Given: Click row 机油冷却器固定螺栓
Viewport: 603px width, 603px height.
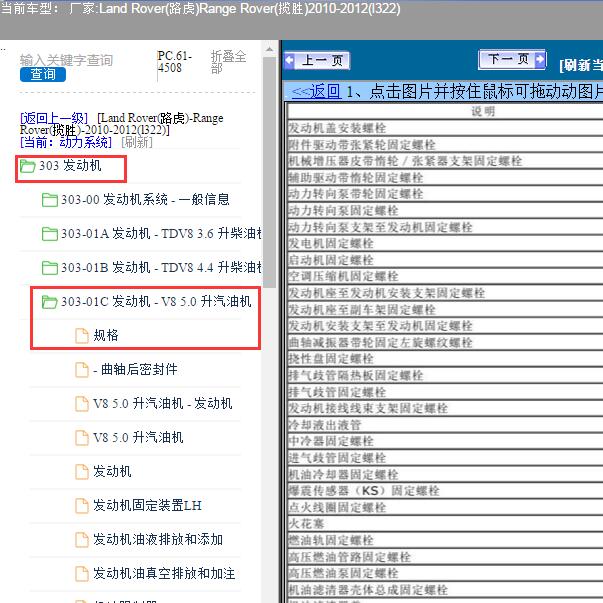Looking at the screenshot, I should coord(445,474).
